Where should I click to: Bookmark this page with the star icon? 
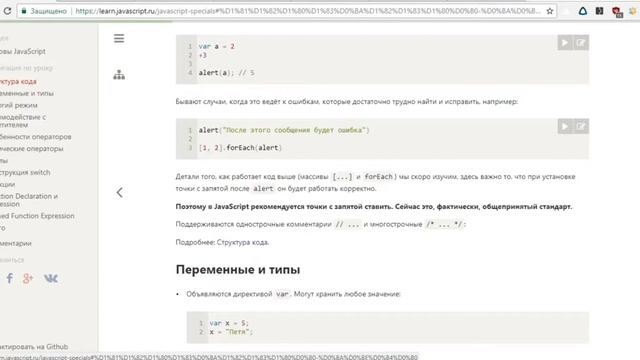[x=550, y=11]
